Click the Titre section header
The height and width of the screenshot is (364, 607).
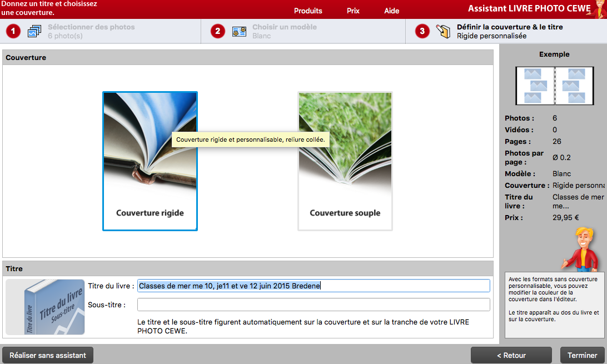coord(248,268)
